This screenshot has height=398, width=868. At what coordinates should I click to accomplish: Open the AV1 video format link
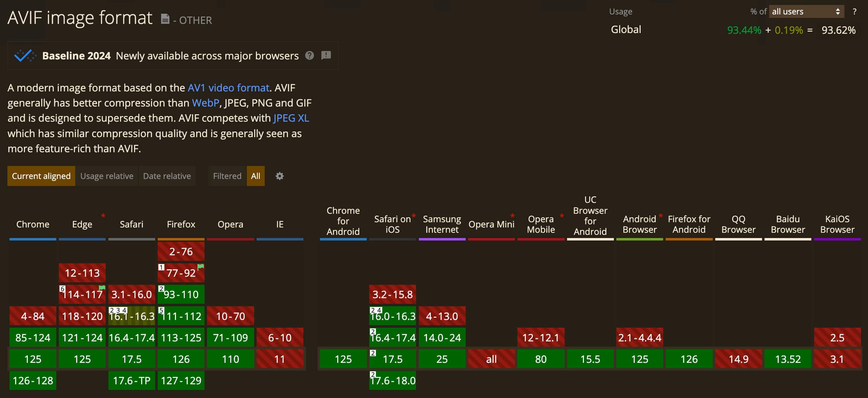tap(228, 88)
